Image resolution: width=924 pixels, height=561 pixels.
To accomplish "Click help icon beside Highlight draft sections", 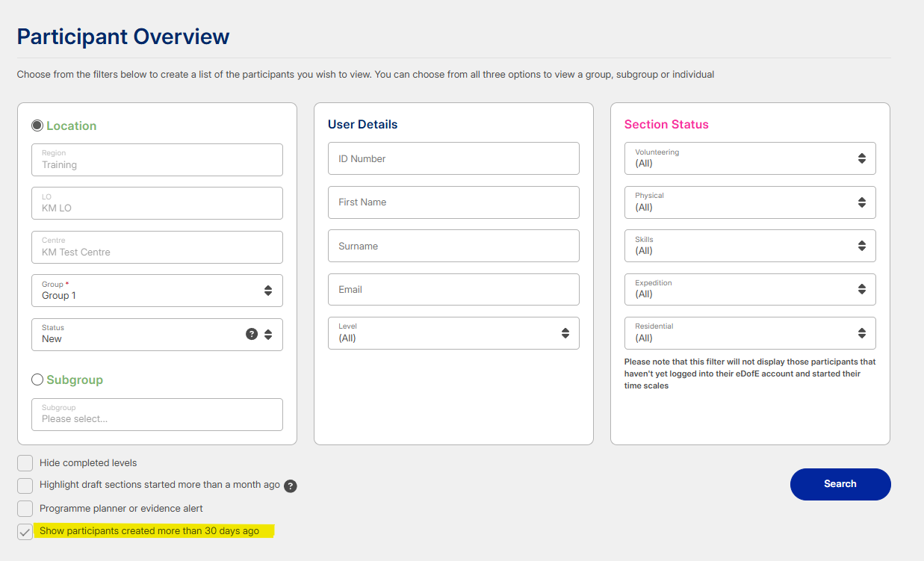I will [291, 486].
